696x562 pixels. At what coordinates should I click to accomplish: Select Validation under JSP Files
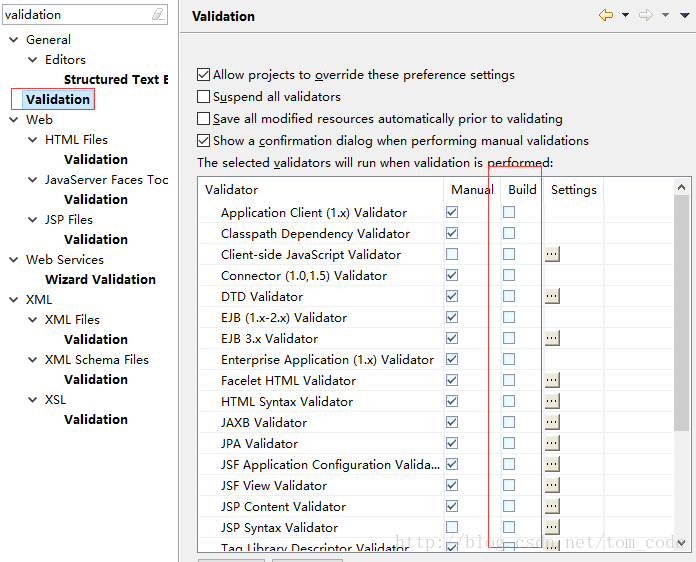tap(96, 239)
